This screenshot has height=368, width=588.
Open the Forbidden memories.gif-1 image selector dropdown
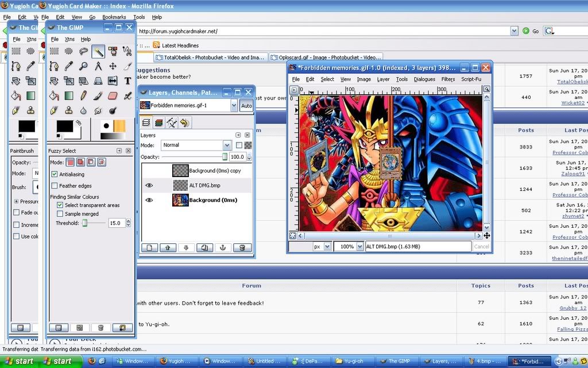tap(234, 106)
